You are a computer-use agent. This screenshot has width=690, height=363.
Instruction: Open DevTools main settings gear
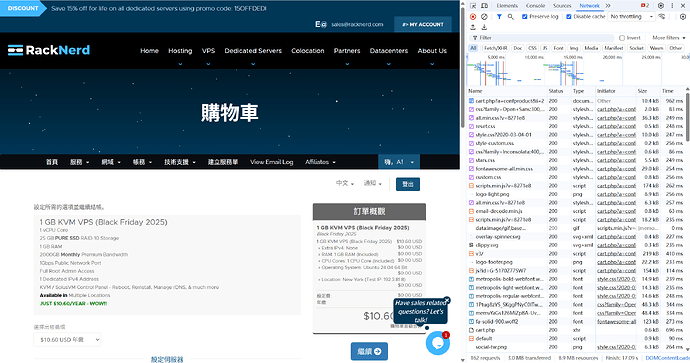point(661,6)
